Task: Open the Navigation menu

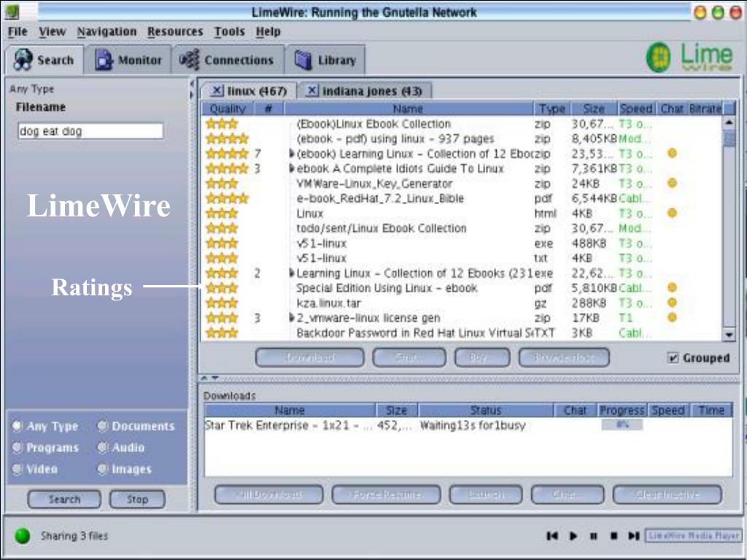Action: (x=107, y=31)
